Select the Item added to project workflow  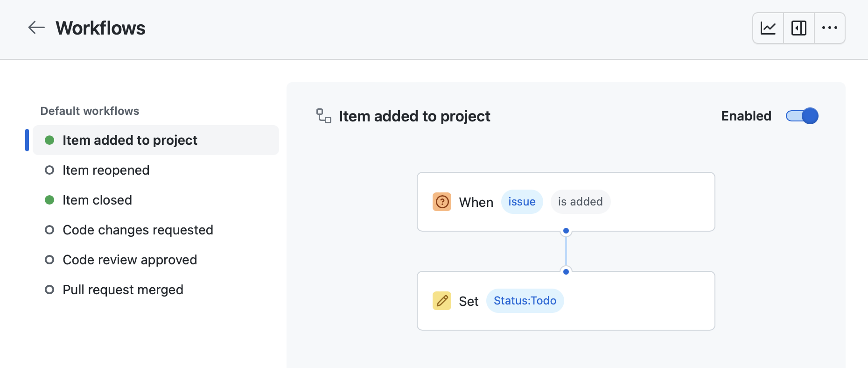(x=156, y=140)
